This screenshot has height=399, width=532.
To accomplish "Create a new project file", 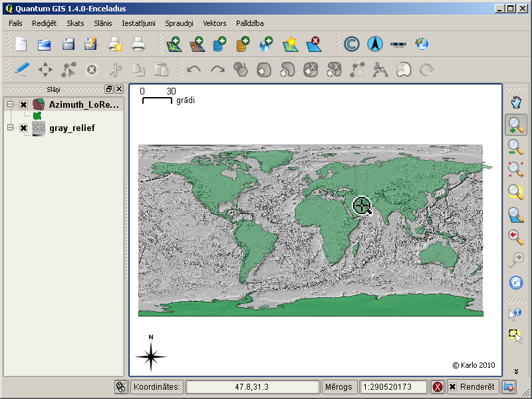I will coord(21,44).
